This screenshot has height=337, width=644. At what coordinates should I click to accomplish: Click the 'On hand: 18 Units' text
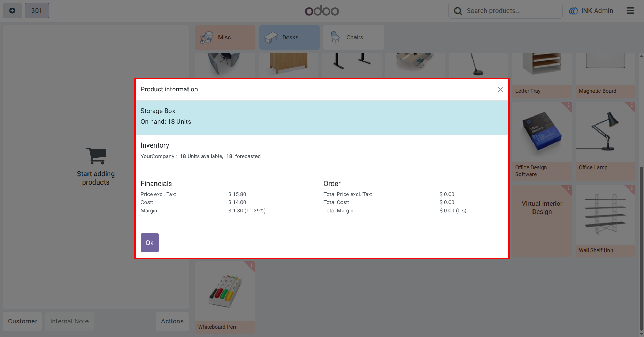[166, 122]
